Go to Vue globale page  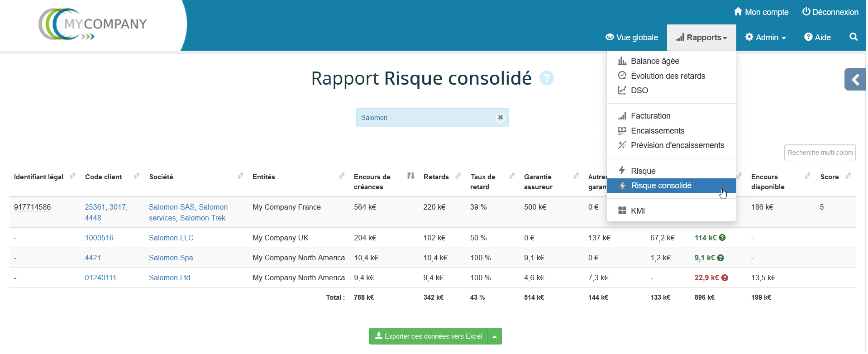pos(632,38)
